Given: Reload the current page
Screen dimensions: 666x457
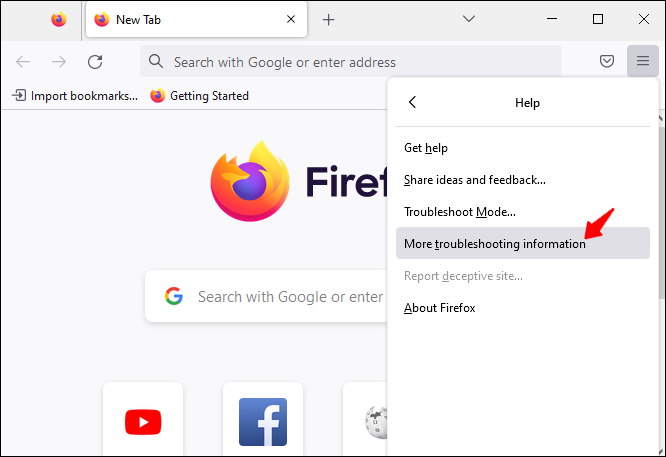Looking at the screenshot, I should coord(95,62).
